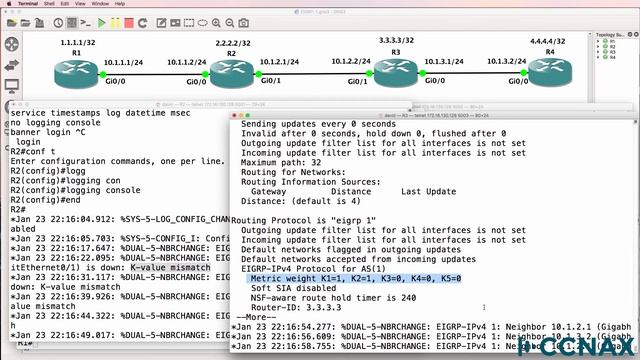Viewport: 640px width, 360px height.
Task: Select the Insert picture tool
Action: click(x=175, y=23)
